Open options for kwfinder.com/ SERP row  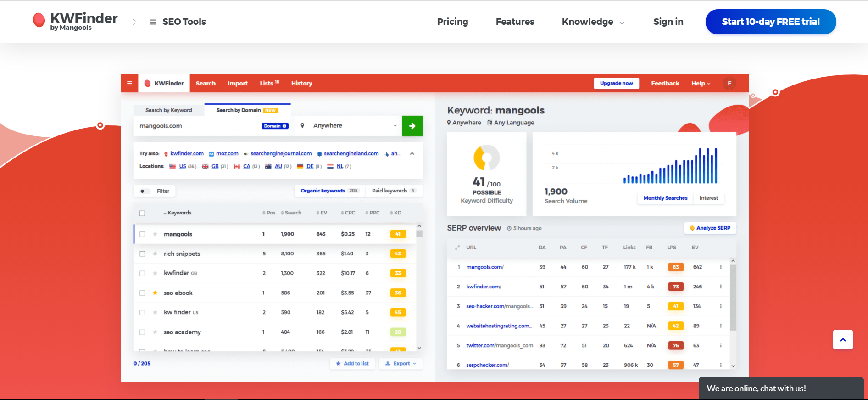(720, 287)
